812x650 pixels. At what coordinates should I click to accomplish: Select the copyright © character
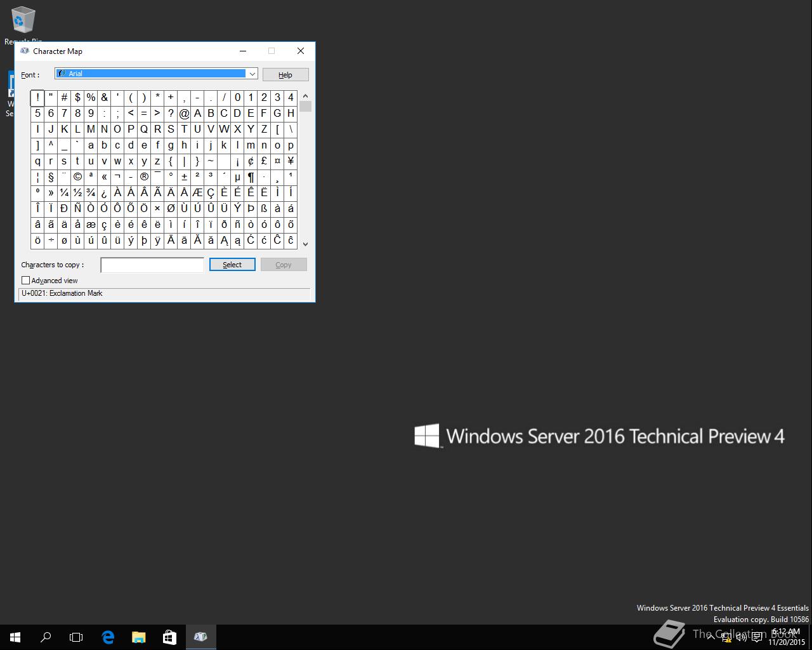[77, 176]
